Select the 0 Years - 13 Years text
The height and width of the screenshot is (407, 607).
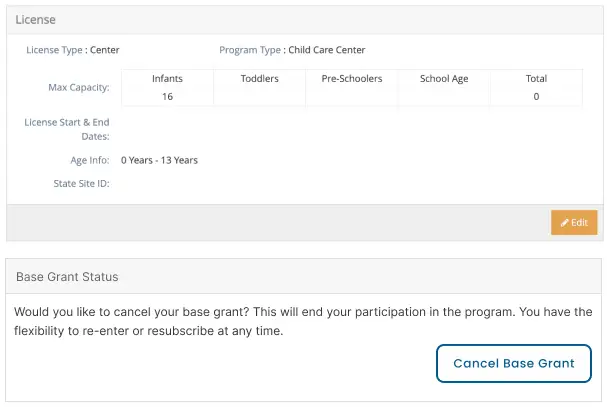tap(159, 160)
